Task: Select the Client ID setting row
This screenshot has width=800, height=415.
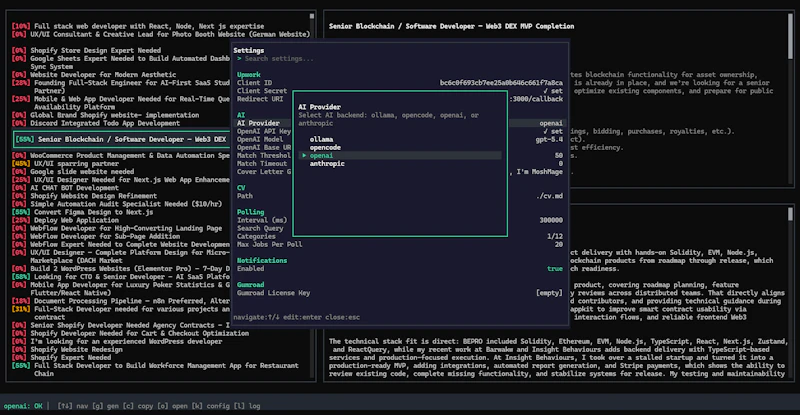Action: point(400,83)
